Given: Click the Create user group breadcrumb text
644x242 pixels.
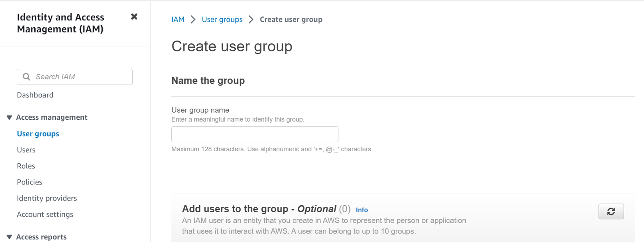Looking at the screenshot, I should pos(291,19).
